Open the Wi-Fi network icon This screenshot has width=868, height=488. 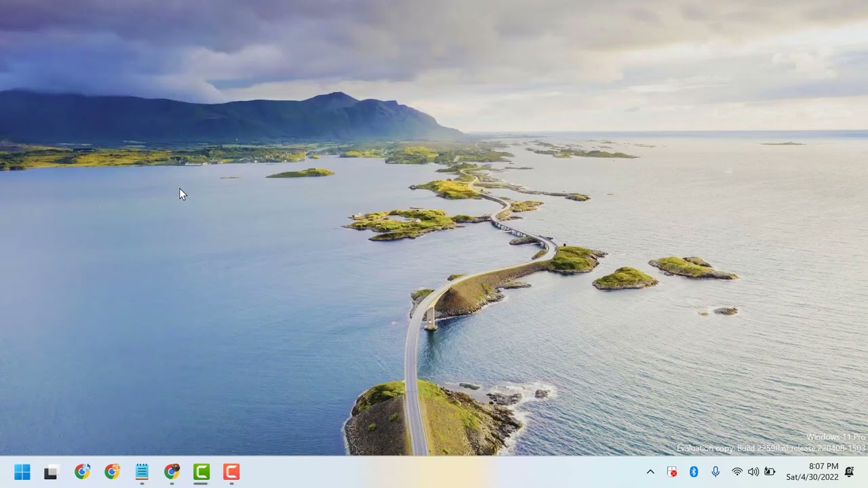tap(737, 472)
